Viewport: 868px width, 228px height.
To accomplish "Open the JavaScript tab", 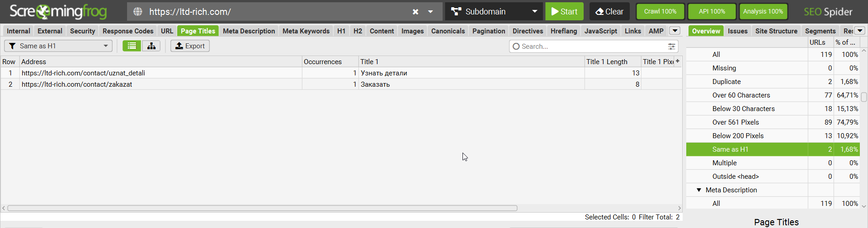I will click(x=600, y=31).
